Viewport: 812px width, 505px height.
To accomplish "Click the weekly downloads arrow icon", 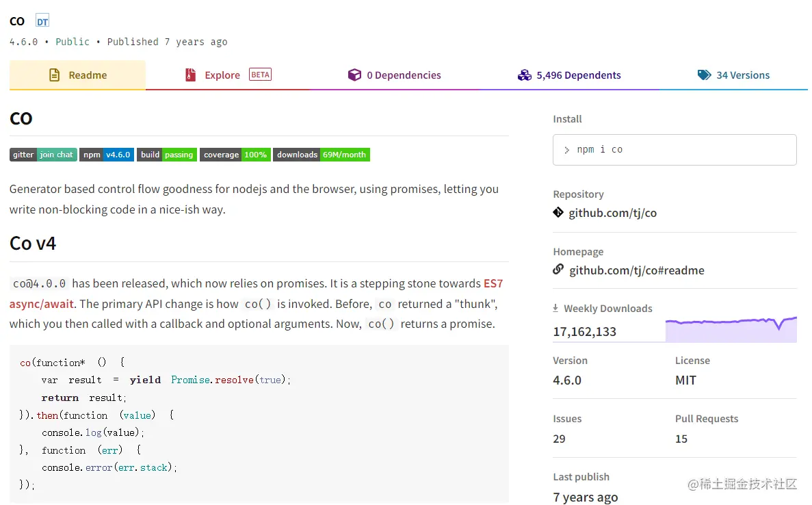I will tap(556, 309).
